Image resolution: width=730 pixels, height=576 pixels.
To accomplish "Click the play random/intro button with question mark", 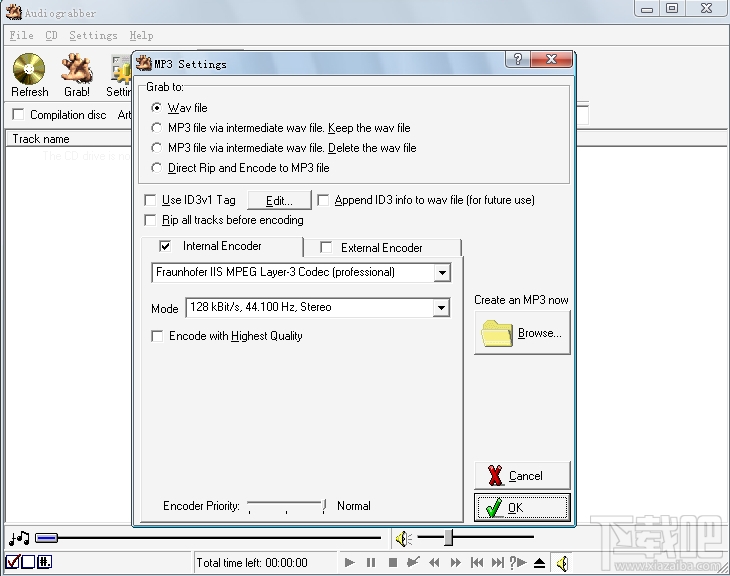I will pos(518,562).
